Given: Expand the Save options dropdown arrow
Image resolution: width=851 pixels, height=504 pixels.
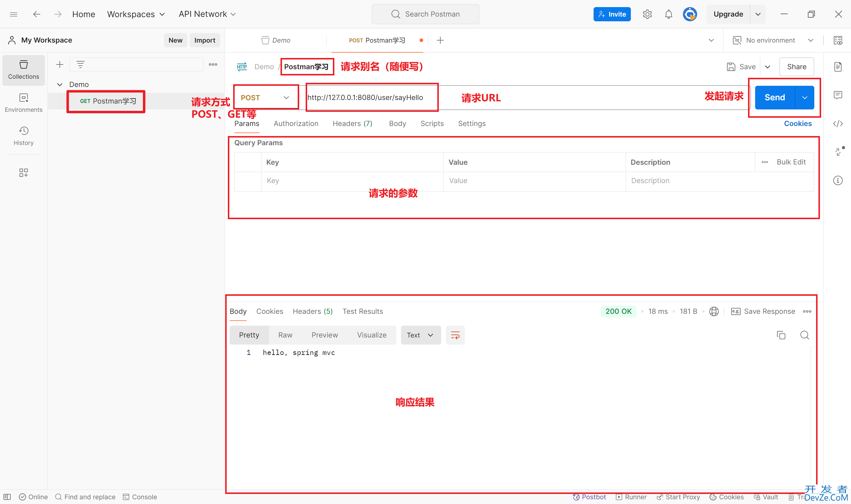Looking at the screenshot, I should click(768, 67).
